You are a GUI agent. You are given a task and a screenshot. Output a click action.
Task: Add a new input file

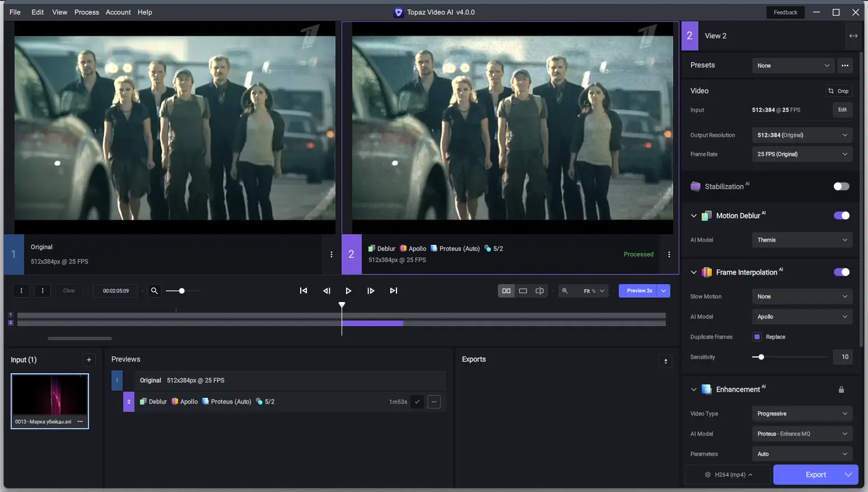click(89, 360)
